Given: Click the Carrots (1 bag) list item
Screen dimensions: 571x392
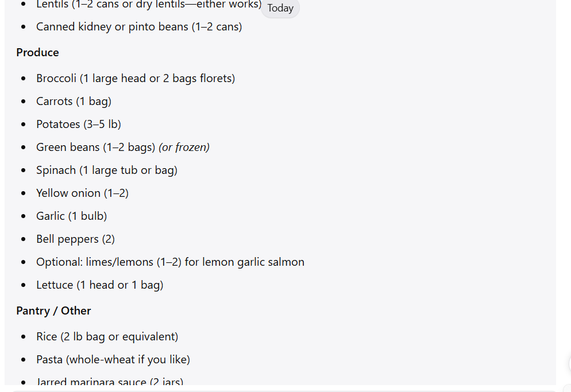Looking at the screenshot, I should pyautogui.click(x=74, y=101).
